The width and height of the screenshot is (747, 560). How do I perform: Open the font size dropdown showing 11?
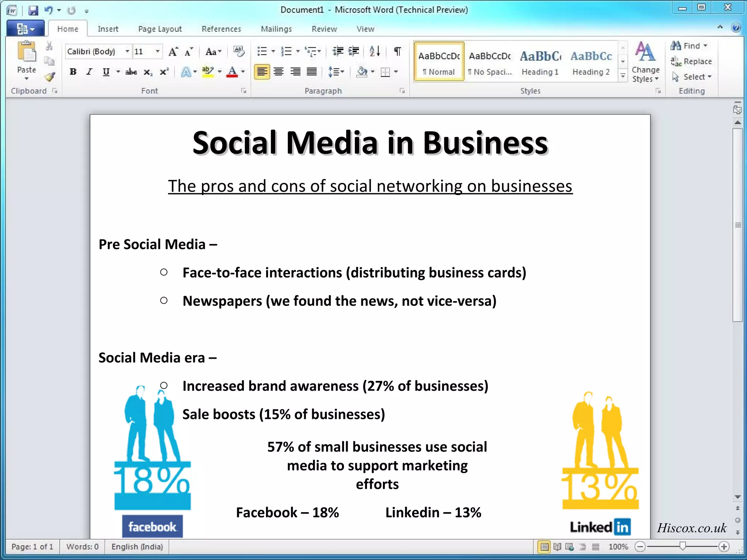pos(158,51)
